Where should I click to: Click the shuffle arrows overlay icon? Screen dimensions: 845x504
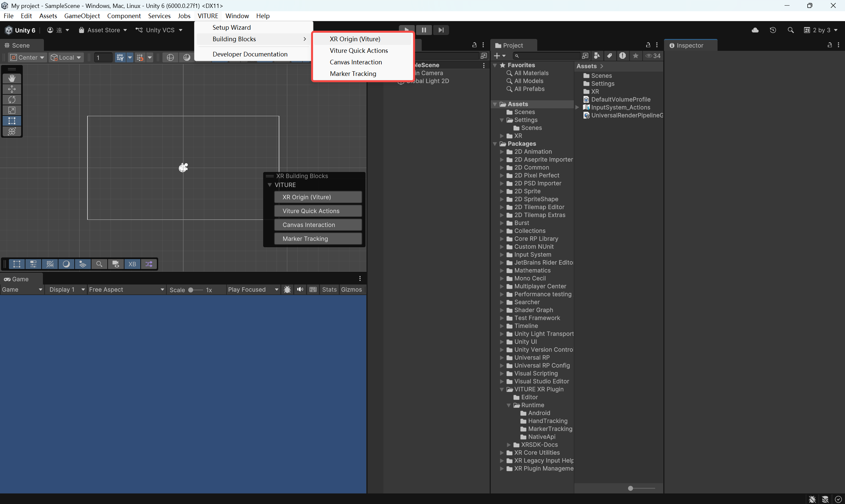pyautogui.click(x=149, y=264)
